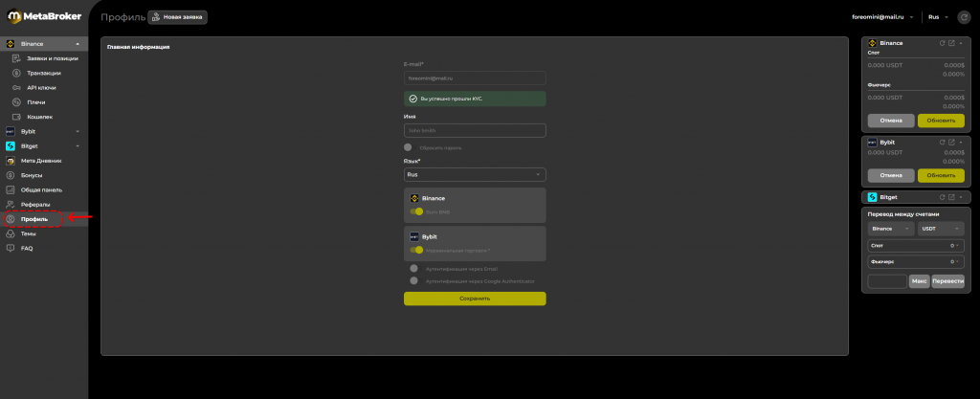Go to Транзакции menu item
The image size is (980, 399).
(44, 73)
